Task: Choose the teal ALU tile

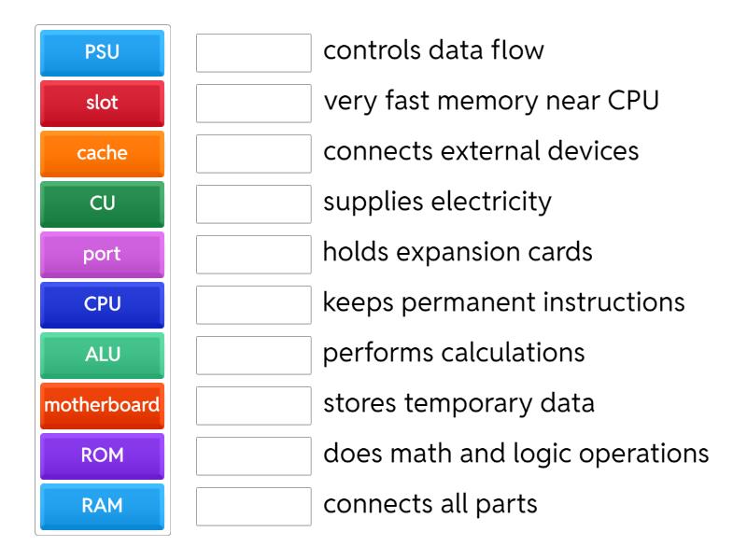Action: pyautogui.click(x=103, y=356)
